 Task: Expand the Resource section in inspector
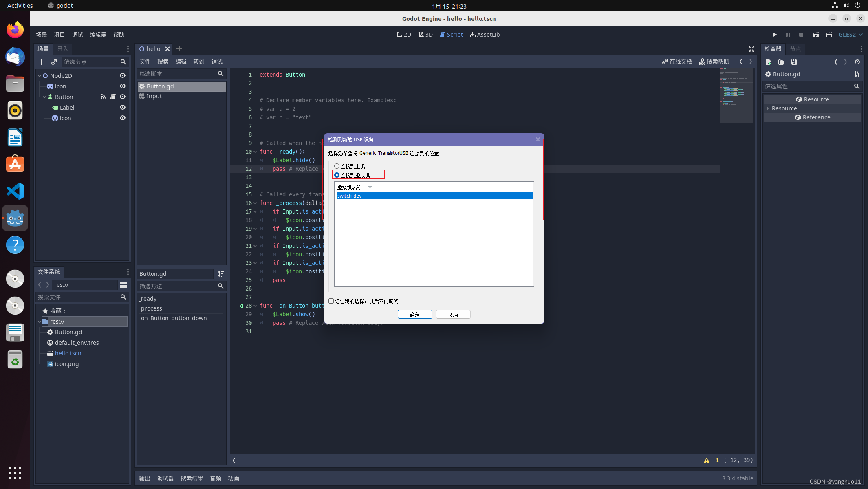pyautogui.click(x=768, y=108)
